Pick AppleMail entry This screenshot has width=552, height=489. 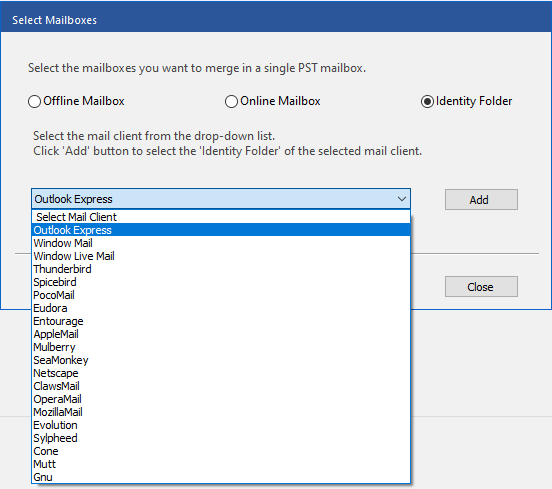point(221,334)
